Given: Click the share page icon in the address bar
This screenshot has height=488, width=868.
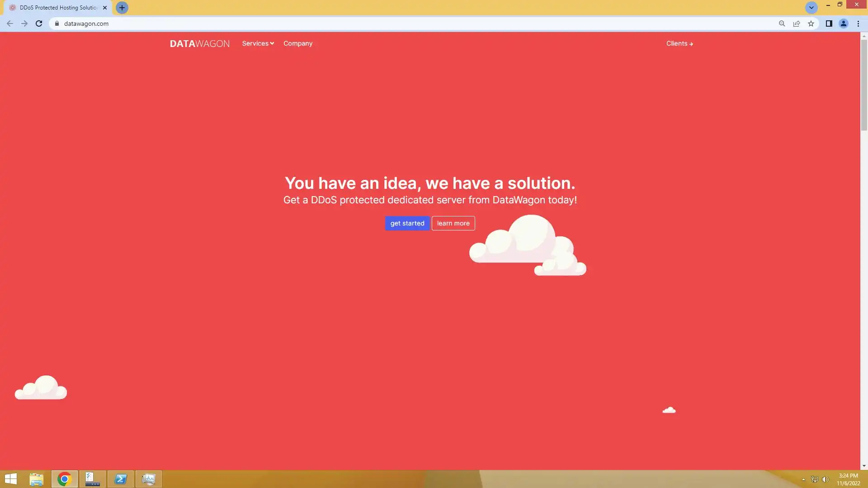Looking at the screenshot, I should point(797,23).
